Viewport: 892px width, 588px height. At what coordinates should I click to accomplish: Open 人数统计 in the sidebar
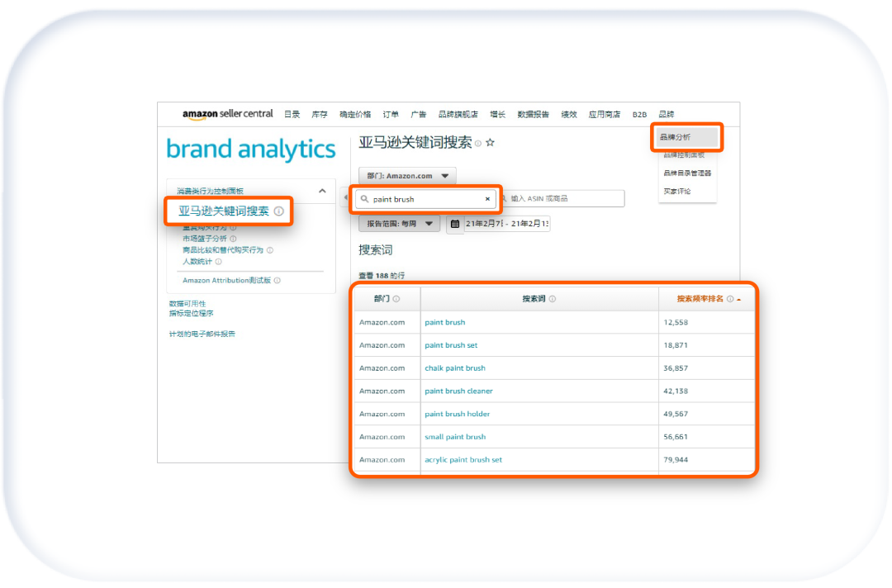click(x=197, y=262)
